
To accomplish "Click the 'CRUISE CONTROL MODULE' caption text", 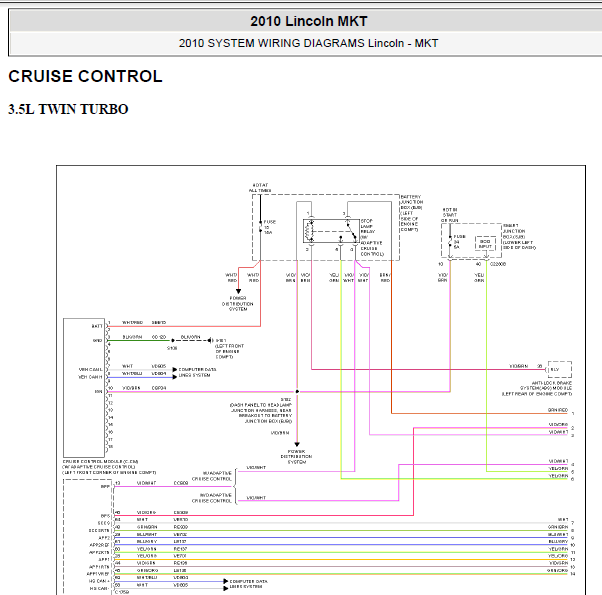I will tap(109, 467).
